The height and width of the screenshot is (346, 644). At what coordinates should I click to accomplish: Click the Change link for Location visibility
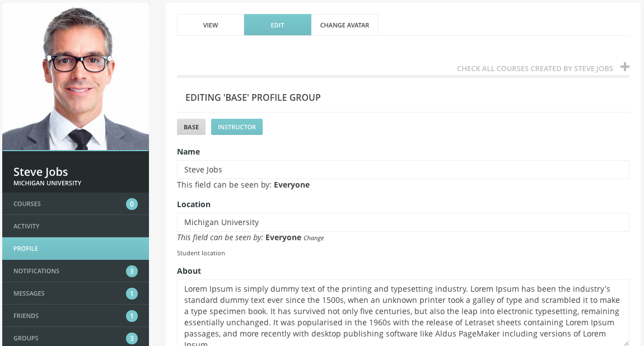click(x=314, y=238)
